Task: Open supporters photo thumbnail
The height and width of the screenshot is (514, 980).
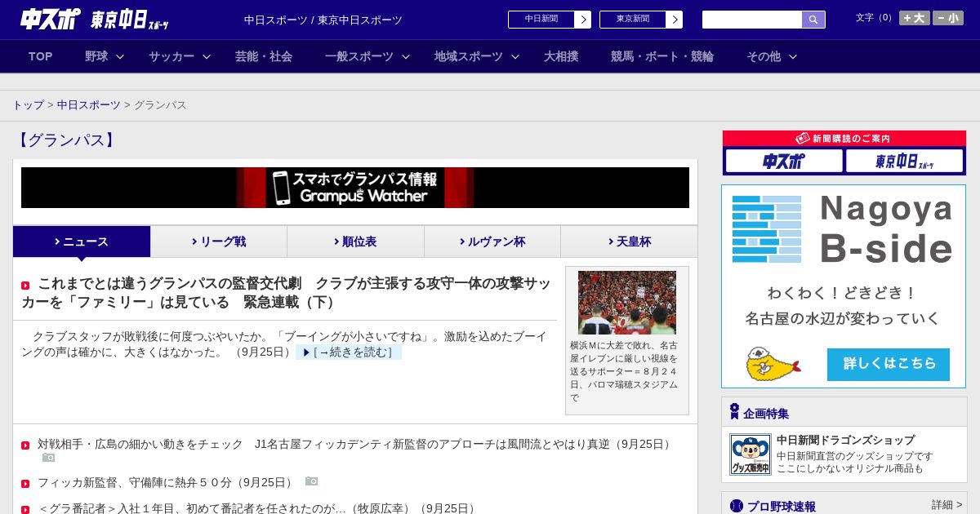Action: [x=627, y=303]
